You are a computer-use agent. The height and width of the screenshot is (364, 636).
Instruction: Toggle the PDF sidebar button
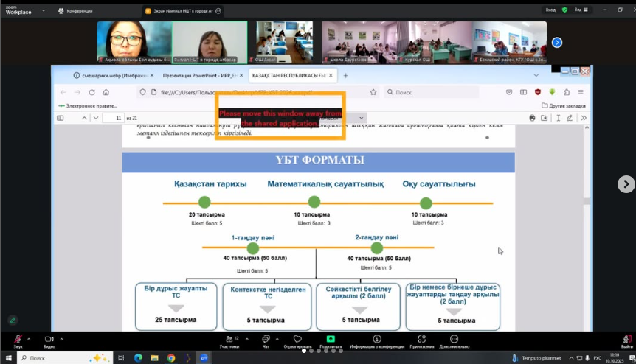[61, 118]
